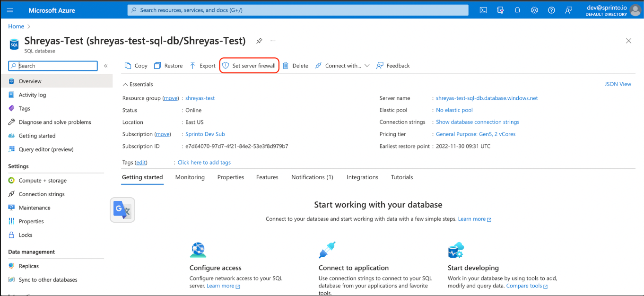644x296 pixels.
Task: Open Cloud Shell icon in header
Action: [x=483, y=10]
